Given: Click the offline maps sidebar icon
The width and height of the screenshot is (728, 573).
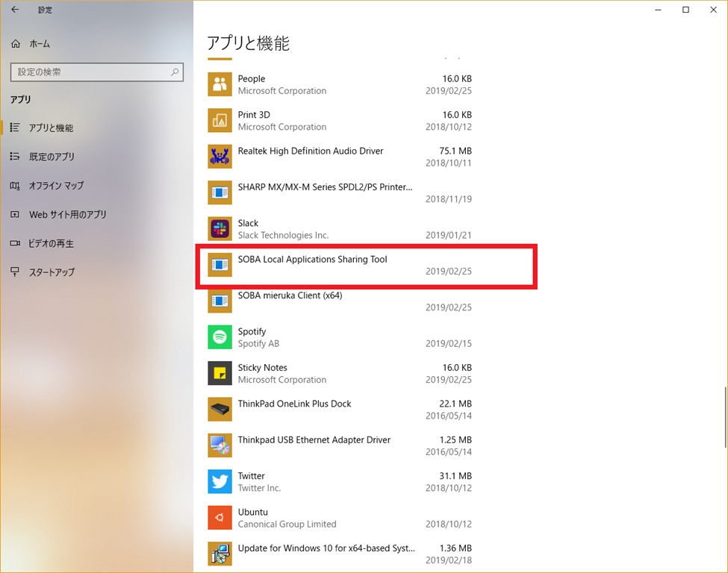Looking at the screenshot, I should pyautogui.click(x=15, y=186).
